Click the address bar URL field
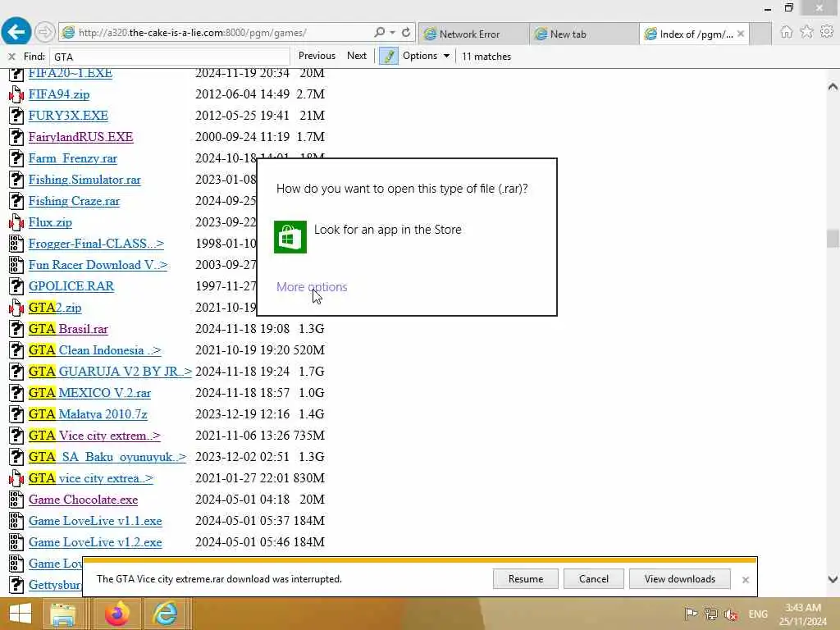This screenshot has width=840, height=630. coord(214,33)
